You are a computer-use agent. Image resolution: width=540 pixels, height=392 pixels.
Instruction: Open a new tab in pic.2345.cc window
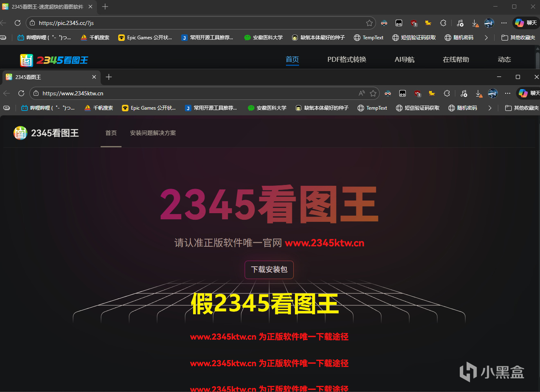pos(105,7)
